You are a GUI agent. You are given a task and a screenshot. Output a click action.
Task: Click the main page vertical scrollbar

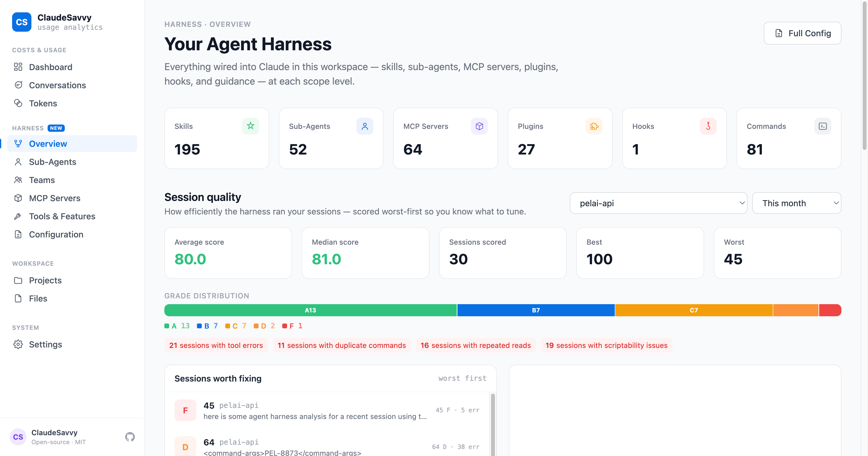[865, 76]
